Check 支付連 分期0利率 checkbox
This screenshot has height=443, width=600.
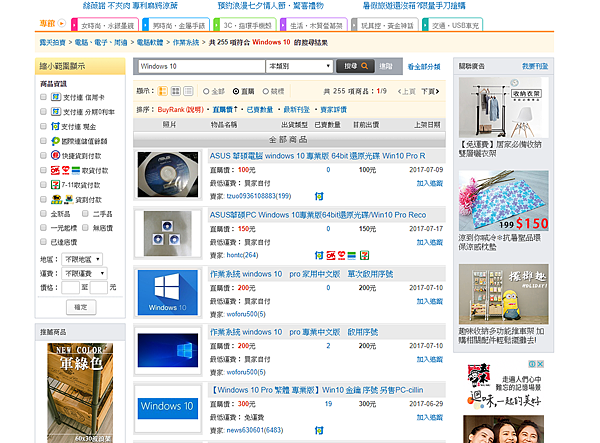(x=43, y=111)
